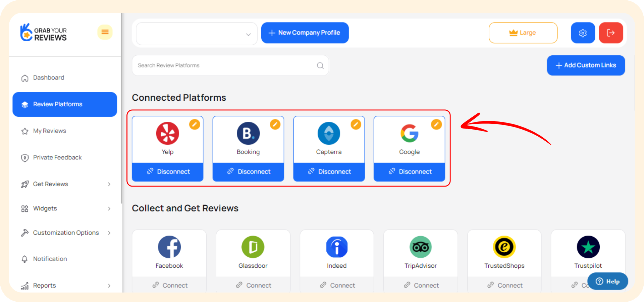The width and height of the screenshot is (644, 302).
Task: Open the settings gear button
Action: (x=583, y=33)
